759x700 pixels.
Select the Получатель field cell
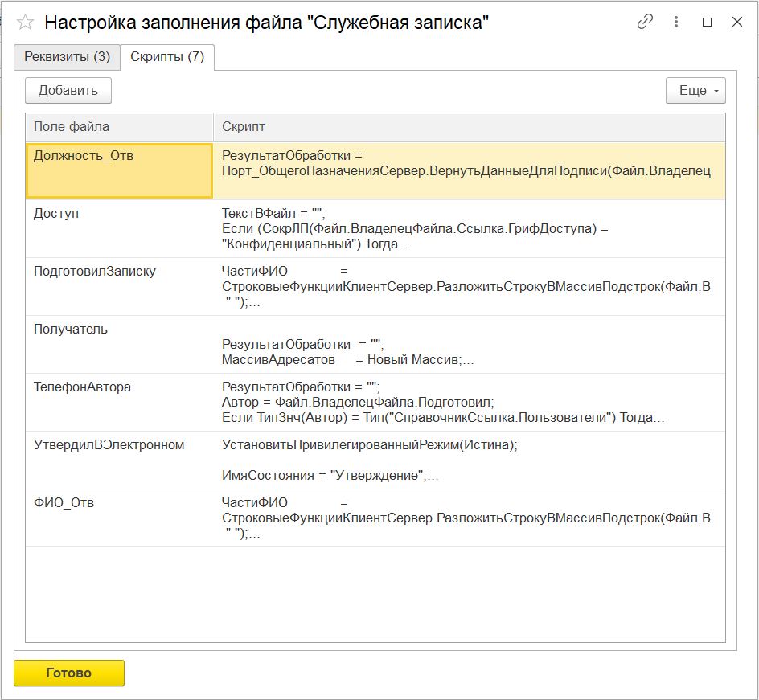119,345
